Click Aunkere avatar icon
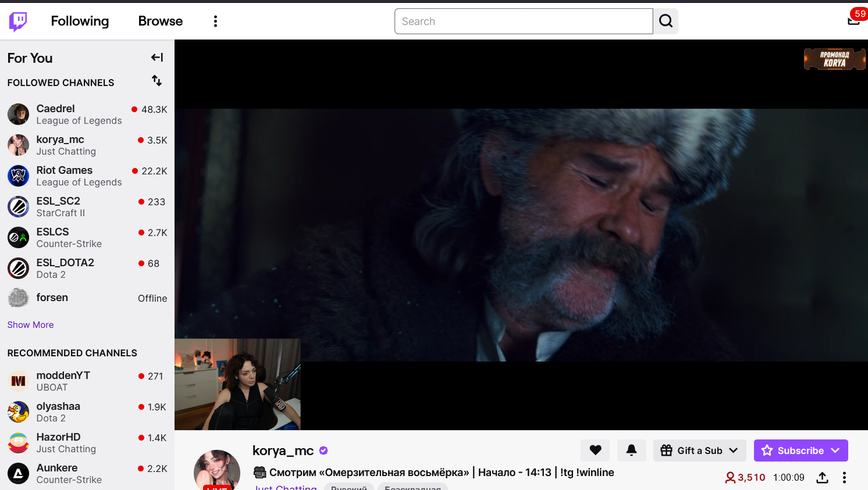 [x=18, y=474]
